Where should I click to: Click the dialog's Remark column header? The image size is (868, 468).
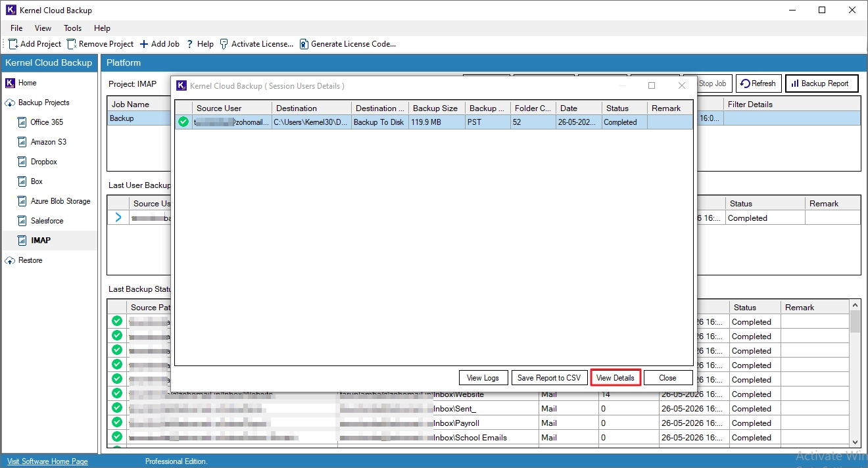tap(670, 108)
